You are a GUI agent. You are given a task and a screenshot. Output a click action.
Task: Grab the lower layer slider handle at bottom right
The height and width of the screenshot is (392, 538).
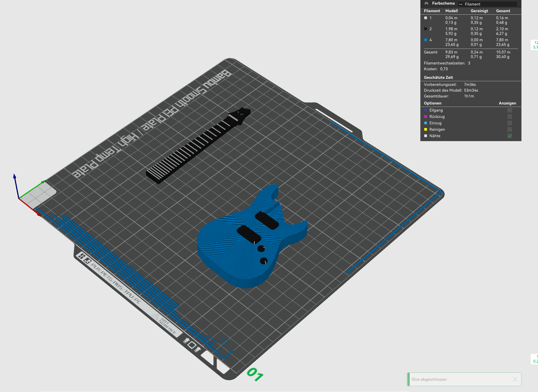point(535,359)
